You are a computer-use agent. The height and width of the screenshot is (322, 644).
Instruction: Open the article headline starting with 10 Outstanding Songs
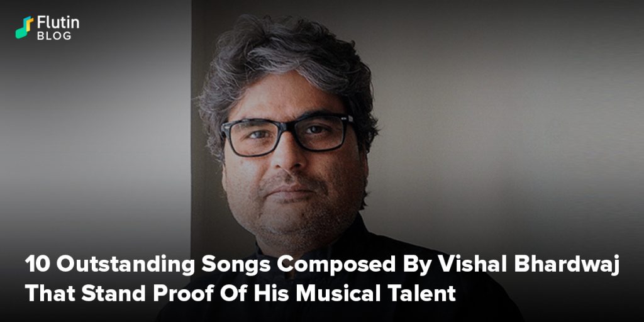pyautogui.click(x=322, y=279)
